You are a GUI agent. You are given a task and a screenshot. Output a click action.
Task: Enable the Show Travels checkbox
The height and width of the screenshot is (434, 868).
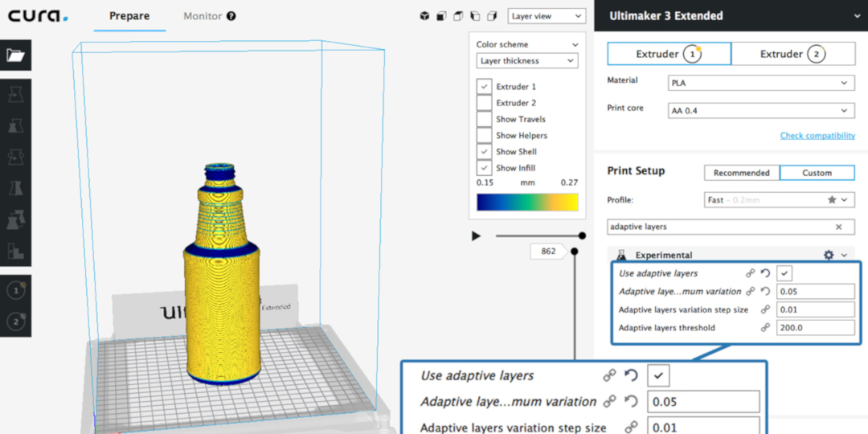[x=485, y=119]
